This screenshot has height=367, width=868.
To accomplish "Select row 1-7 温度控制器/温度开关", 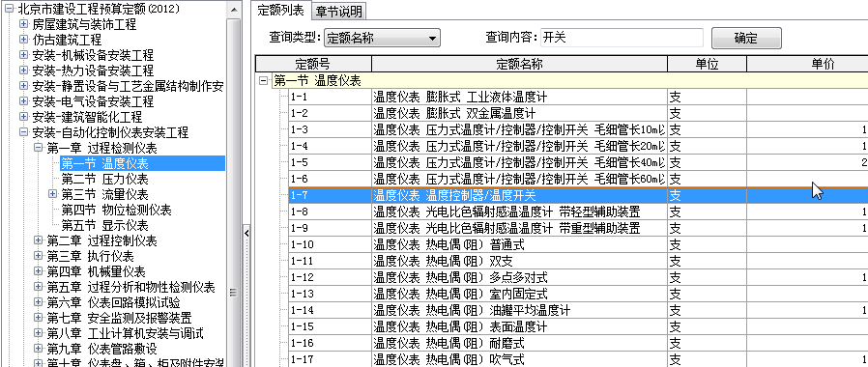I will point(578,195).
